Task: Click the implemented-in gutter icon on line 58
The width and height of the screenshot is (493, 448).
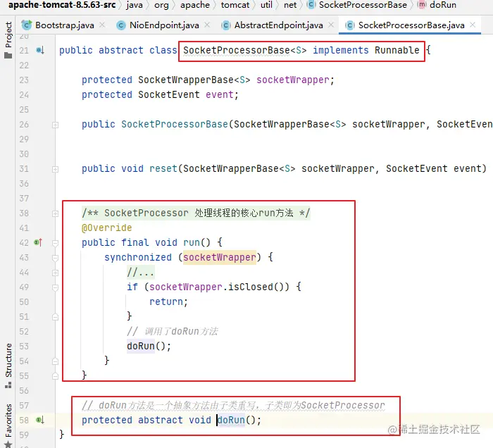Action: [x=40, y=420]
